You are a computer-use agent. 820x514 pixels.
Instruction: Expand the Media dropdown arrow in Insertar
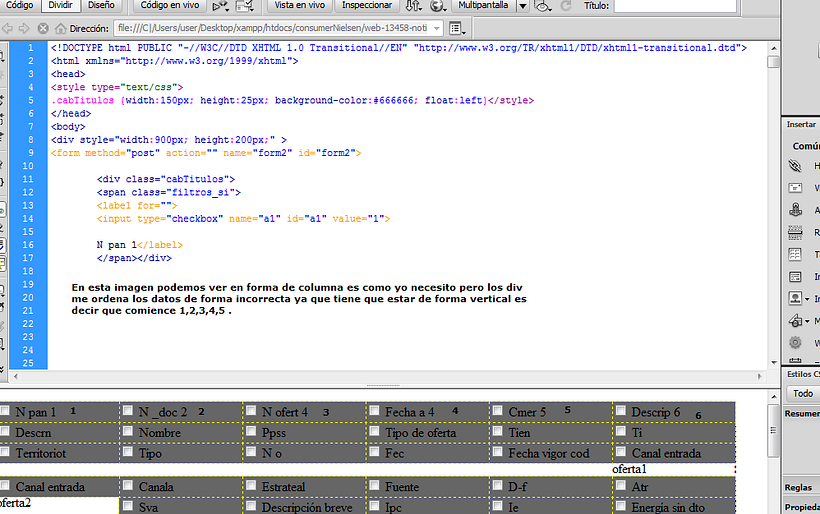pyautogui.click(x=807, y=321)
